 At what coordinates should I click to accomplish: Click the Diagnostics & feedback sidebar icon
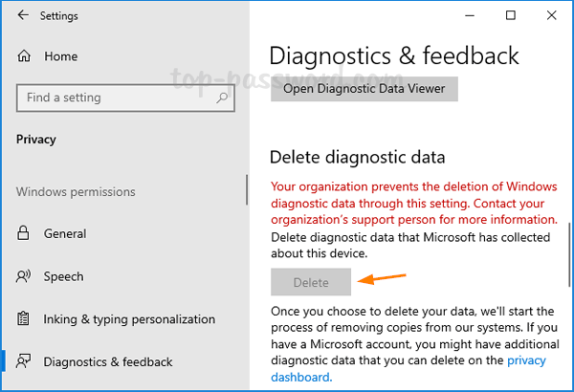pyautogui.click(x=23, y=362)
